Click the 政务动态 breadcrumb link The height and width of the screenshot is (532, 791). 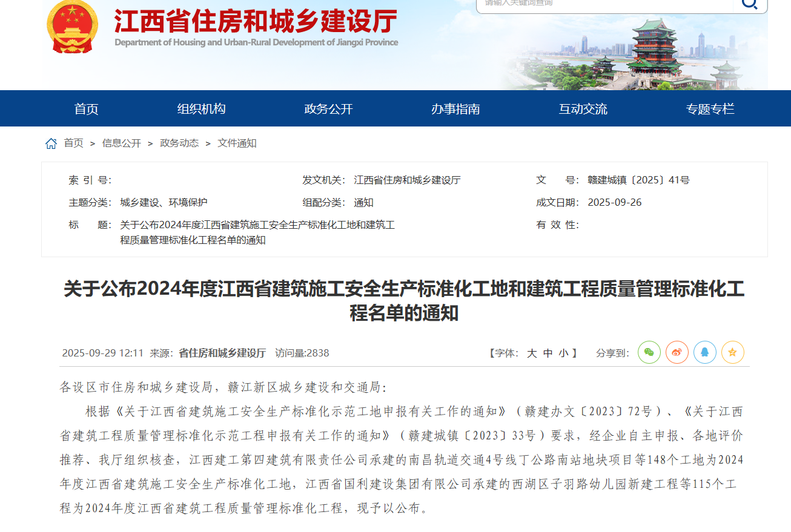pos(179,143)
